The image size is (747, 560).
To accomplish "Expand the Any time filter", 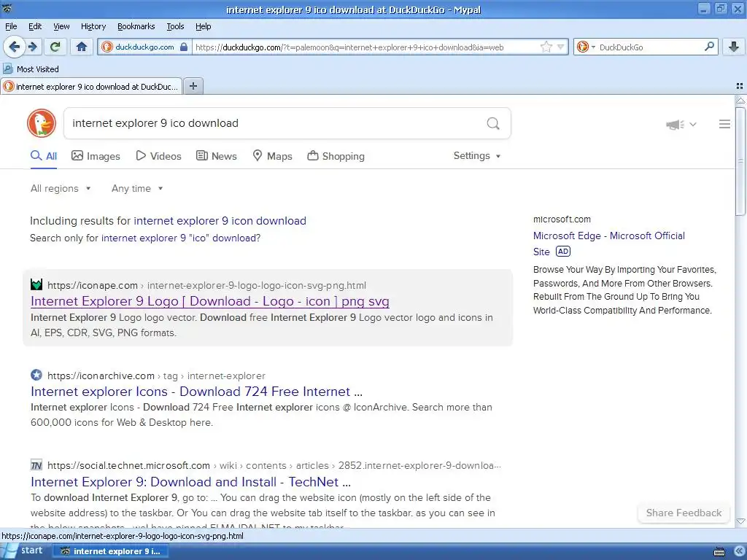I will coord(137,189).
